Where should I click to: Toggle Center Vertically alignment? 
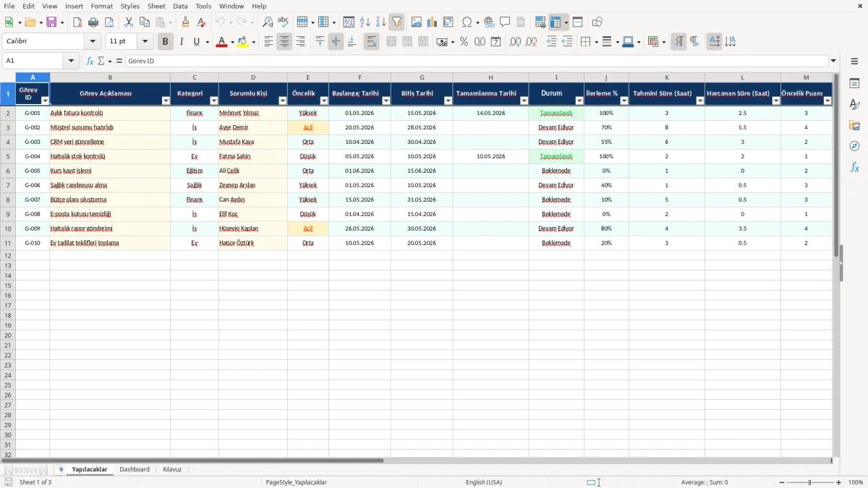(x=336, y=42)
